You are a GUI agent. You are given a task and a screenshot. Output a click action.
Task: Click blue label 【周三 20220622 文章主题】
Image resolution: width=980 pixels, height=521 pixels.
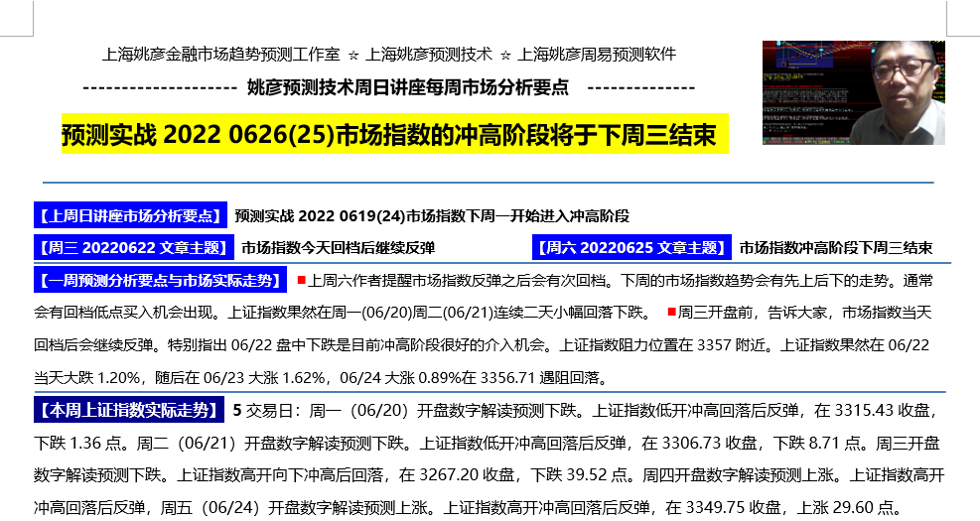134,248
